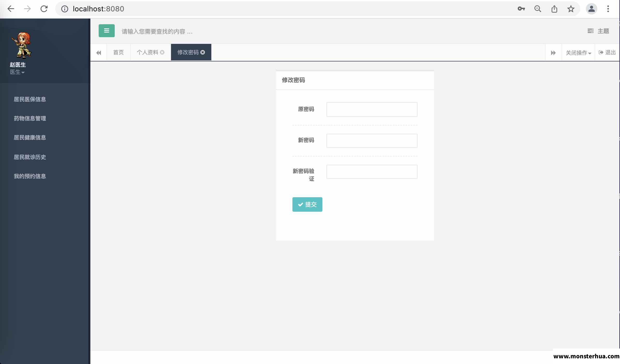Viewport: 620px width, 364px height.
Task: Submit the form with 提交 button
Action: [307, 204]
